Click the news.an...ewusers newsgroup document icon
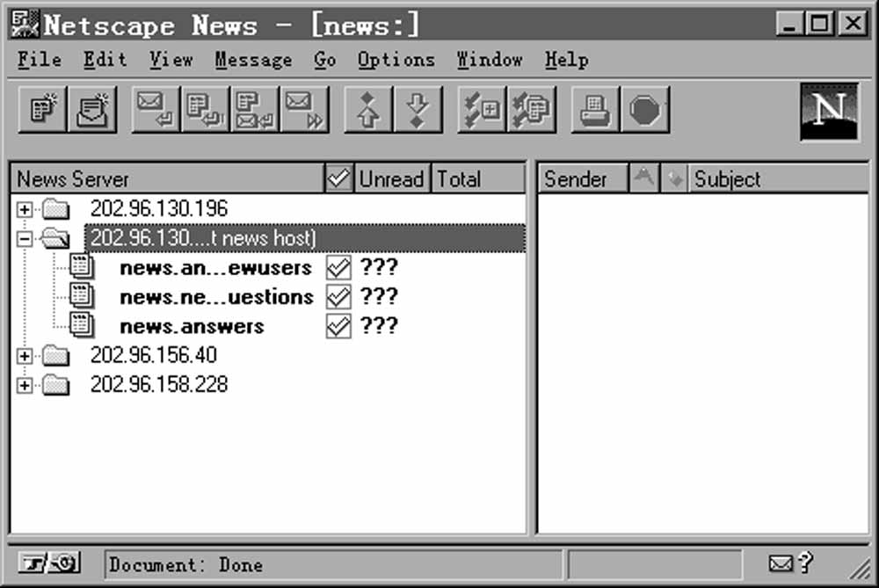 tap(82, 266)
